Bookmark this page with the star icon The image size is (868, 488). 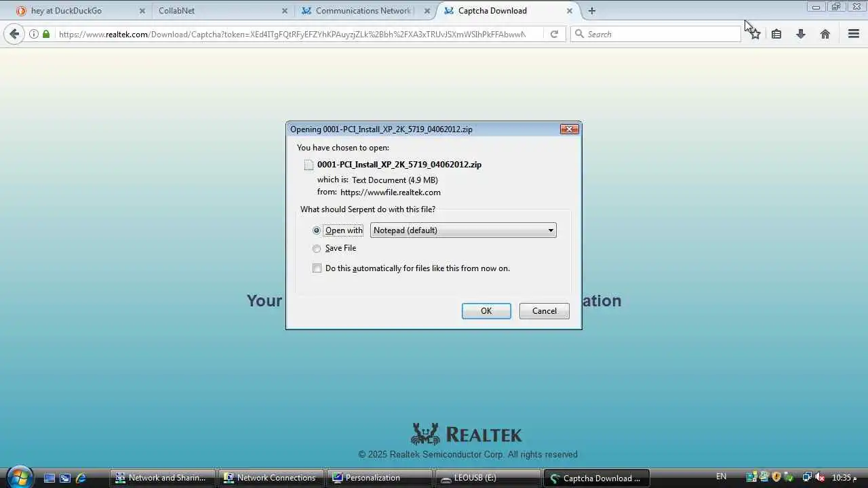coord(755,34)
